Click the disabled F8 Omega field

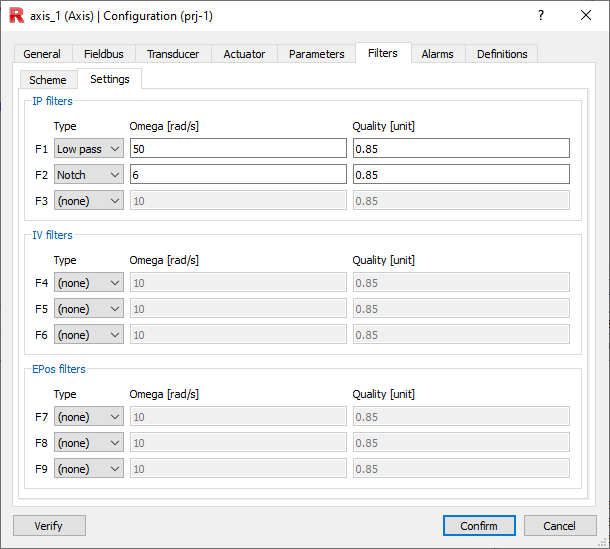coord(238,443)
